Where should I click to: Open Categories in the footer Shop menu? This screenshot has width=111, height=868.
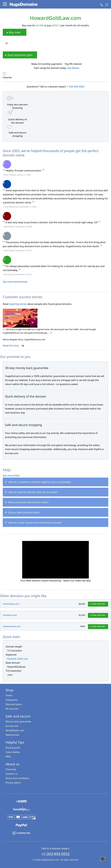tap(11, 700)
